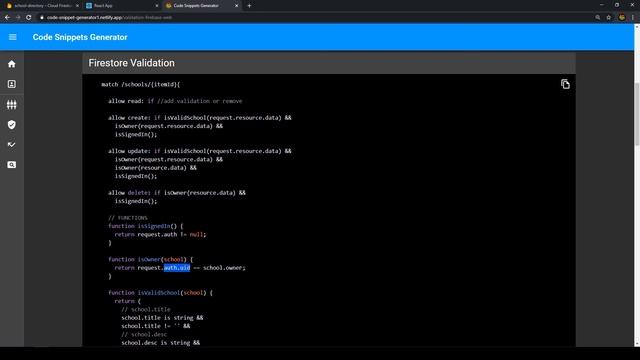
Task: Switch to React App tab
Action: (122, 6)
